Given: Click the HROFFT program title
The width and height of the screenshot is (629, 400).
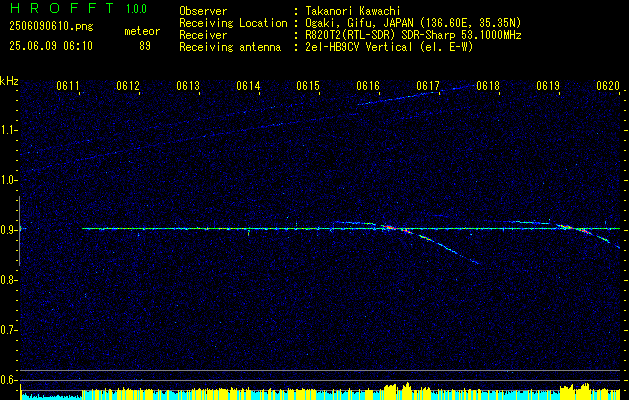Looking at the screenshot, I should pyautogui.click(x=62, y=8).
